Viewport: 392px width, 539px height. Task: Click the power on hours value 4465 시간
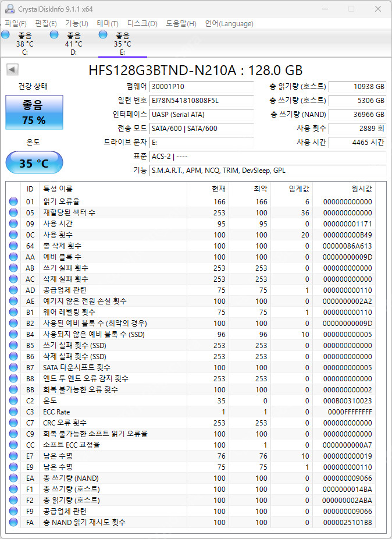pyautogui.click(x=357, y=142)
